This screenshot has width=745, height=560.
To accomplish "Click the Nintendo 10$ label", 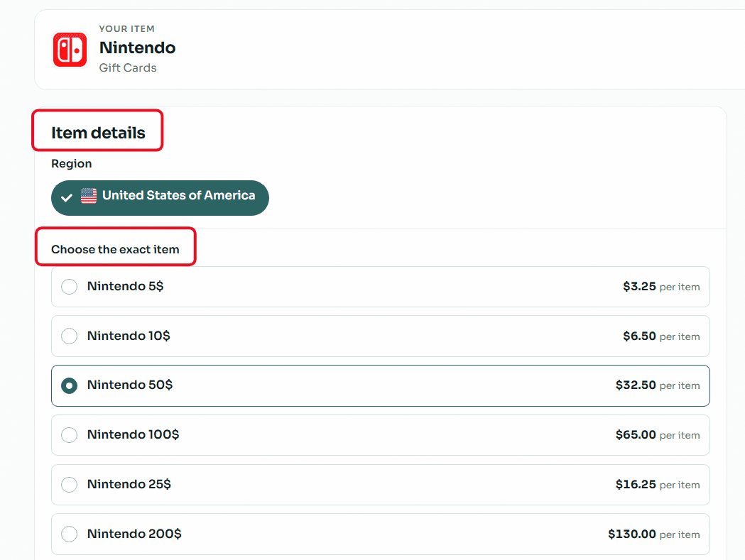I will [129, 336].
